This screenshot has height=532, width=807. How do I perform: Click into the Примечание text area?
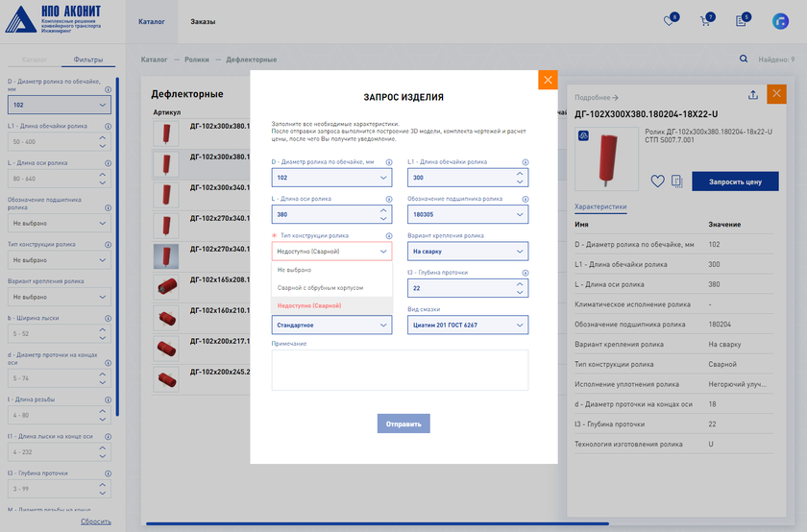tap(399, 370)
